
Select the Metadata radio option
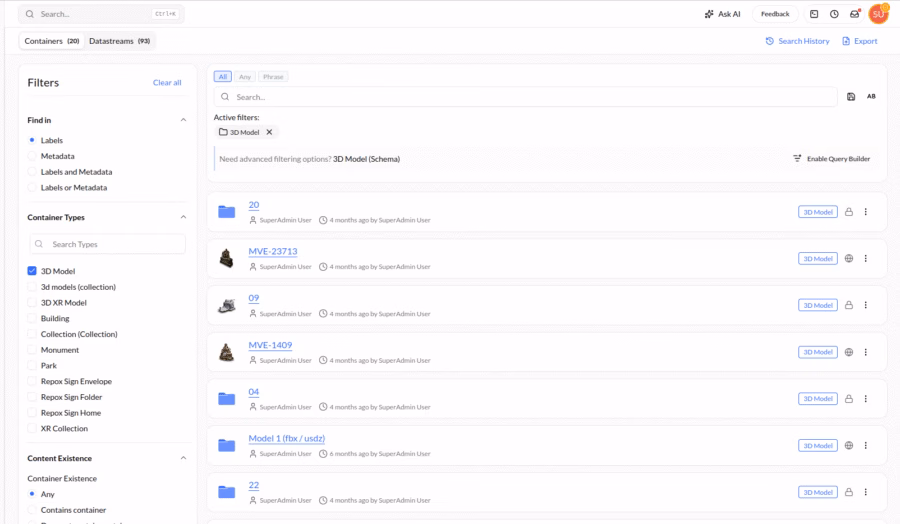[32, 156]
